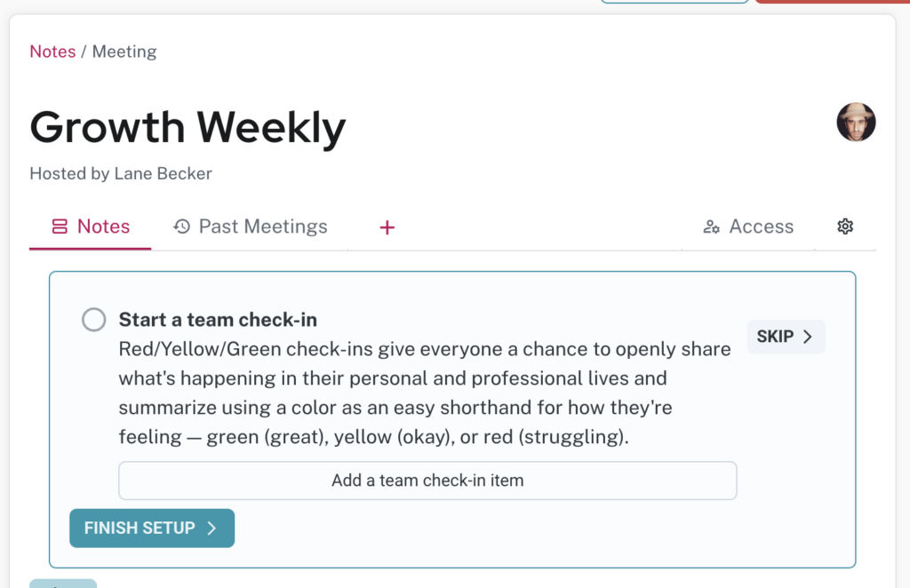Image resolution: width=910 pixels, height=588 pixels.
Task: Click the Meeting breadcrumb text
Action: [124, 52]
